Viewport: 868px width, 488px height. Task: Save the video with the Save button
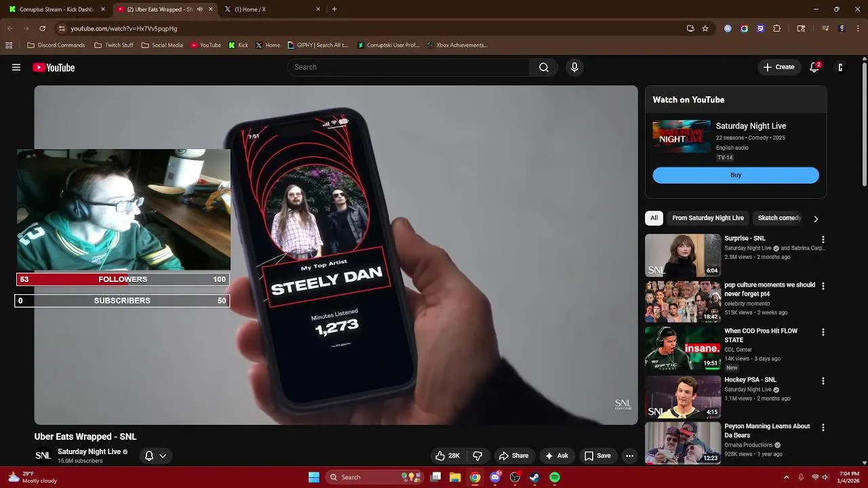click(597, 456)
